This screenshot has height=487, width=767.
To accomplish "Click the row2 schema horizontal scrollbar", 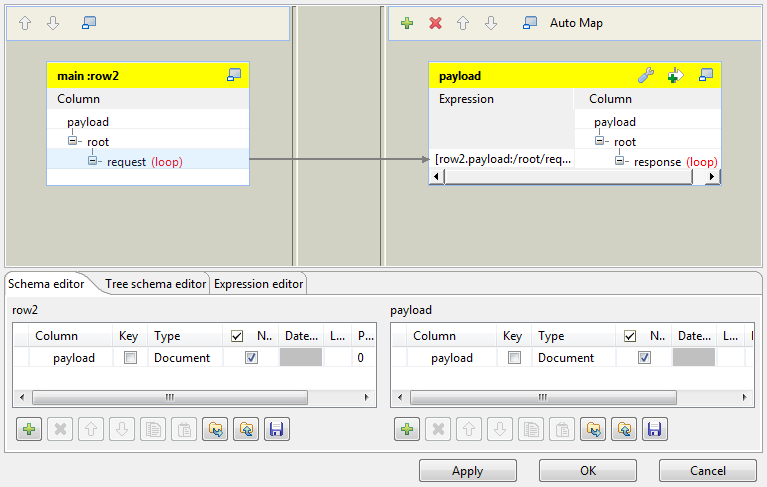I will coord(168,397).
